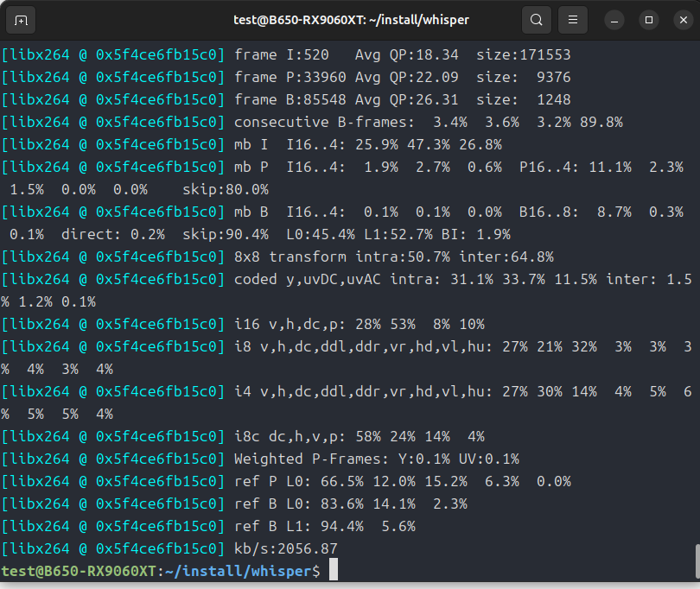Viewport: 700px width, 589px height.
Task: Click the cursor block after the prompt
Action: coord(334,570)
